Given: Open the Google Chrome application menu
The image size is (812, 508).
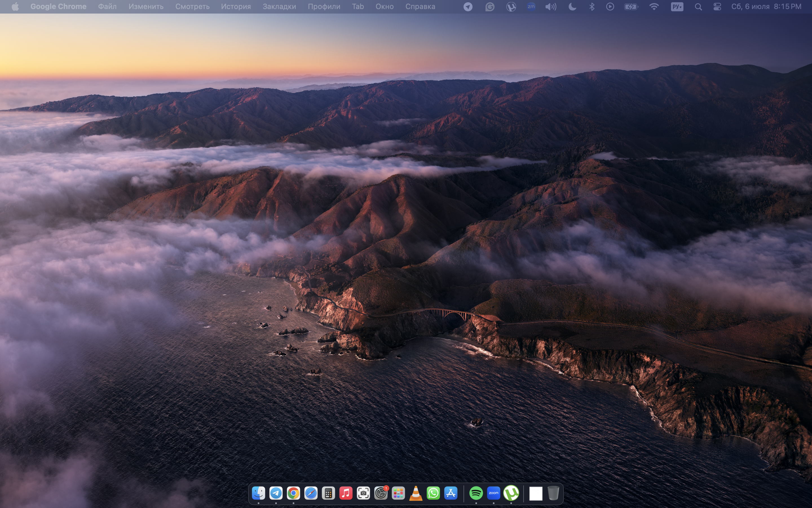Looking at the screenshot, I should click(x=58, y=6).
